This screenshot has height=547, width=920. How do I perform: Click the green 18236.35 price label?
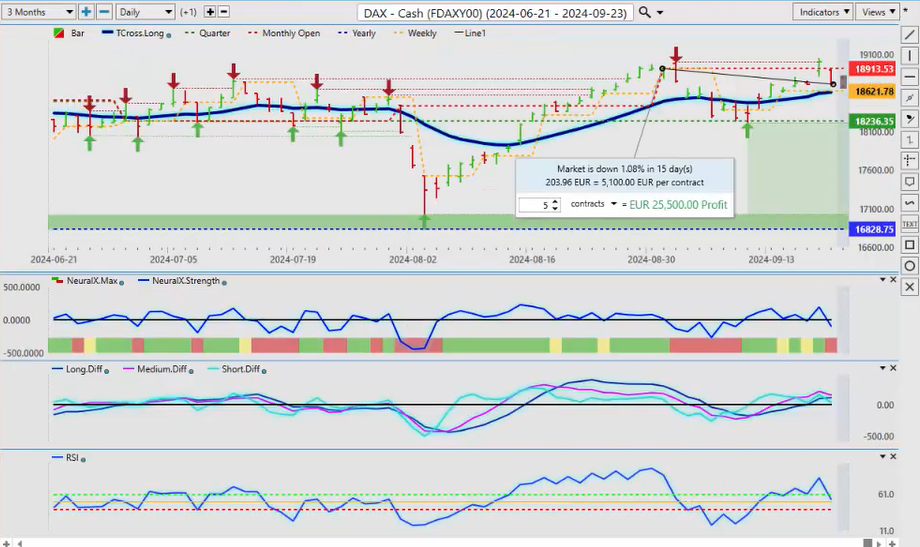click(x=873, y=121)
